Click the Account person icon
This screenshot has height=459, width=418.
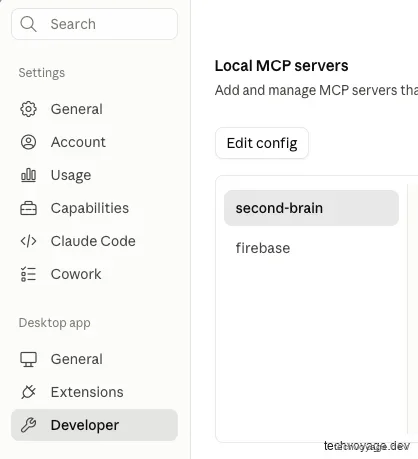pyautogui.click(x=28, y=142)
